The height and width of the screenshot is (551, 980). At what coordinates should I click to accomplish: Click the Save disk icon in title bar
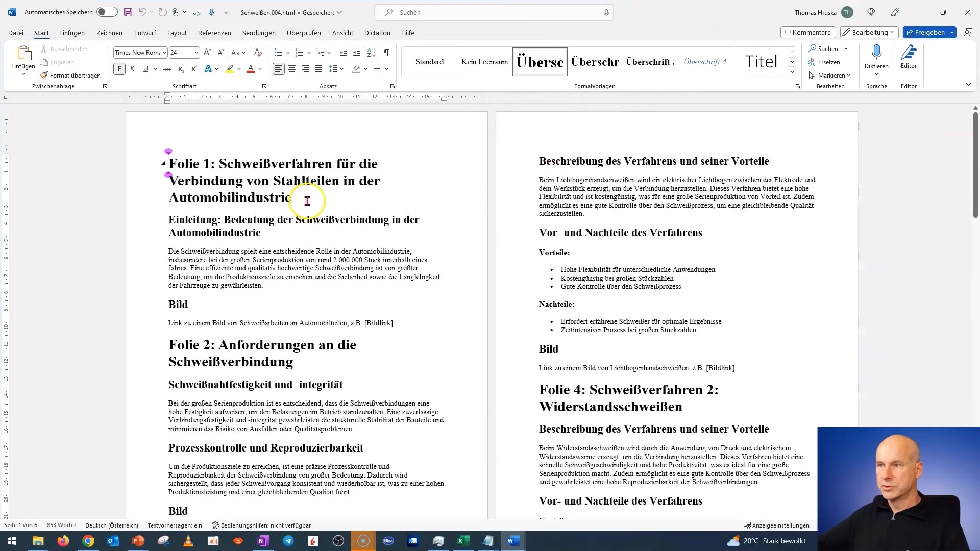coord(128,12)
